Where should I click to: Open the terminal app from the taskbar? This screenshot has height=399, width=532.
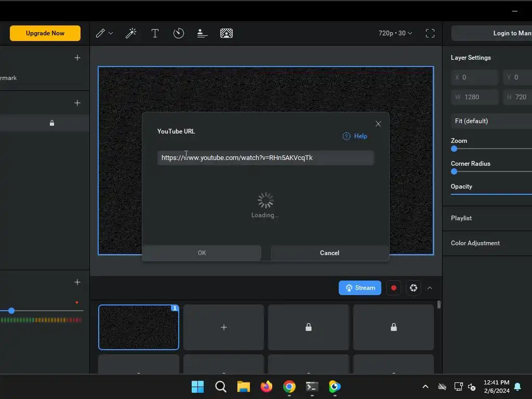click(x=312, y=387)
